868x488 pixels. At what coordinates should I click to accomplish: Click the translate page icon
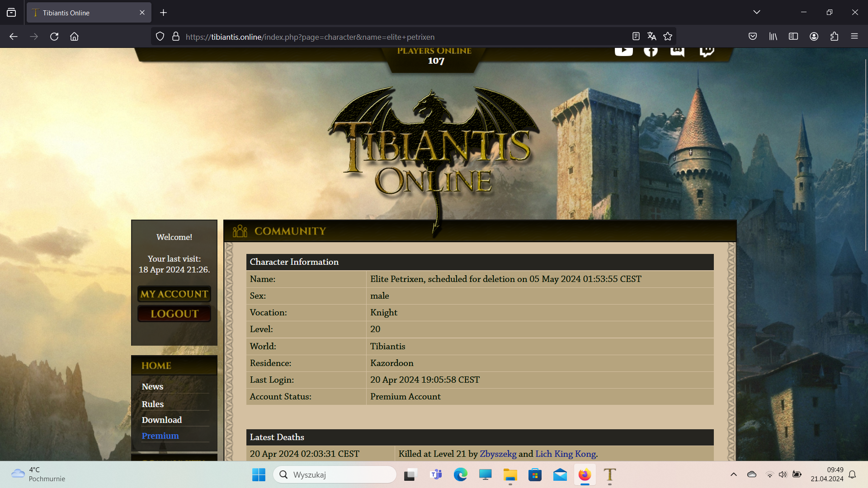point(651,37)
